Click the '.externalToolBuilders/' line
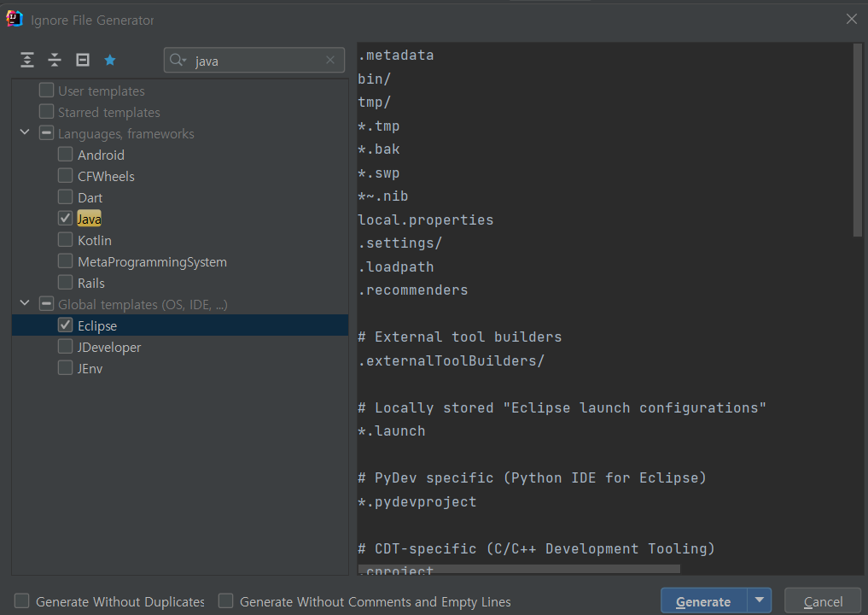The image size is (868, 615). [x=451, y=360]
